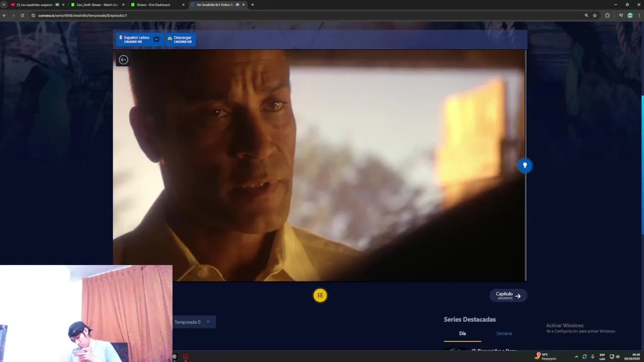Open the Chrome profile avatar
This screenshot has width=644, height=362.
click(630, 16)
